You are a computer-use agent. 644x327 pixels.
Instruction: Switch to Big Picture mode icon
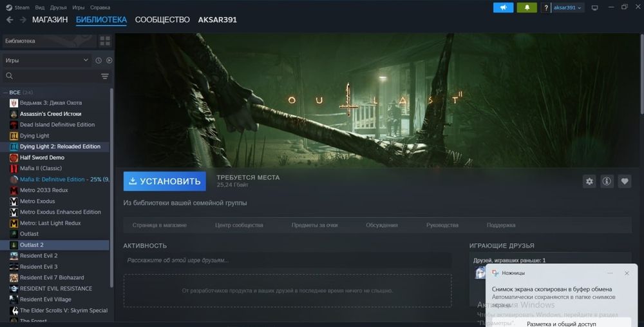pyautogui.click(x=594, y=7)
